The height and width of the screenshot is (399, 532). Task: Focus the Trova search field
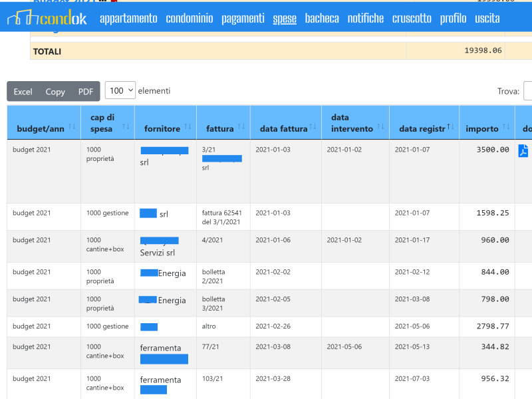[x=527, y=91]
